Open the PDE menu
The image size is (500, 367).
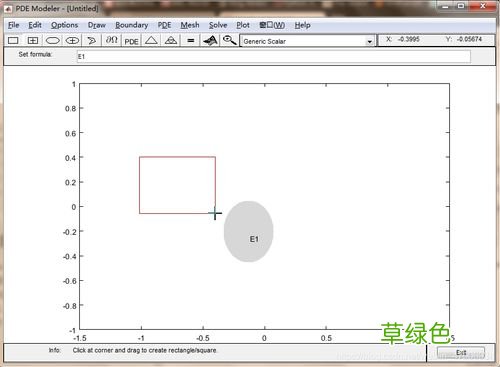click(164, 25)
